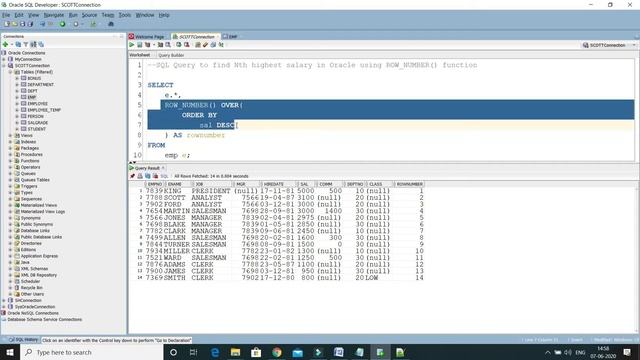Open the Microsoft Store taskbar icon

coord(256,352)
